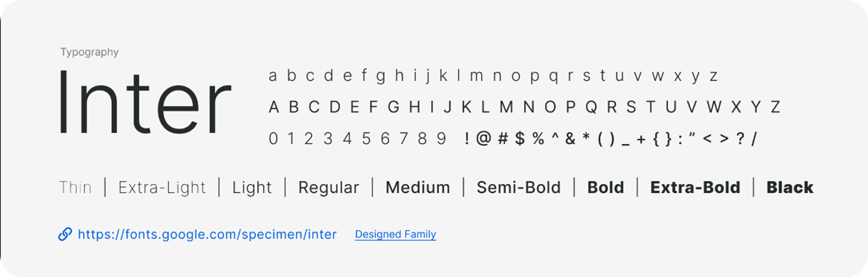Click the Typography caption text
868x277 pixels.
coord(89,52)
